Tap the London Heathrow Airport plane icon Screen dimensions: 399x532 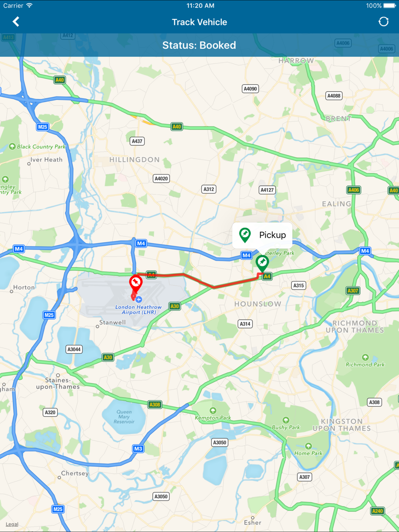[x=139, y=299]
